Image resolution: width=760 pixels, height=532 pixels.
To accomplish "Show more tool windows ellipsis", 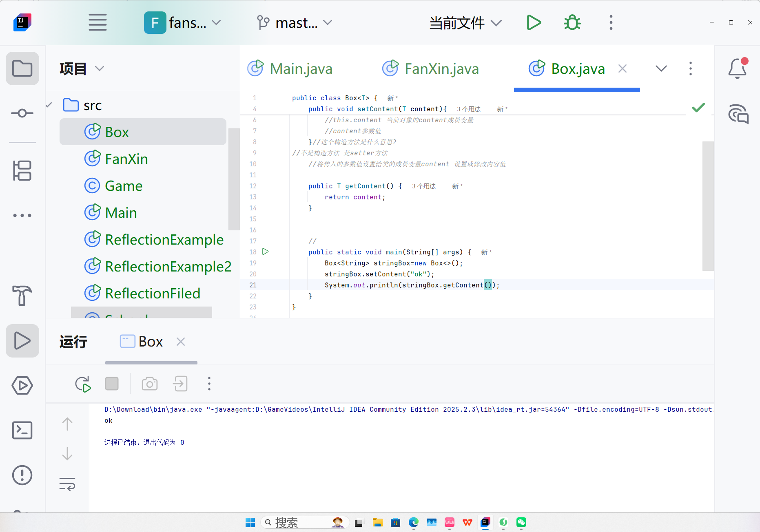I will (22, 215).
